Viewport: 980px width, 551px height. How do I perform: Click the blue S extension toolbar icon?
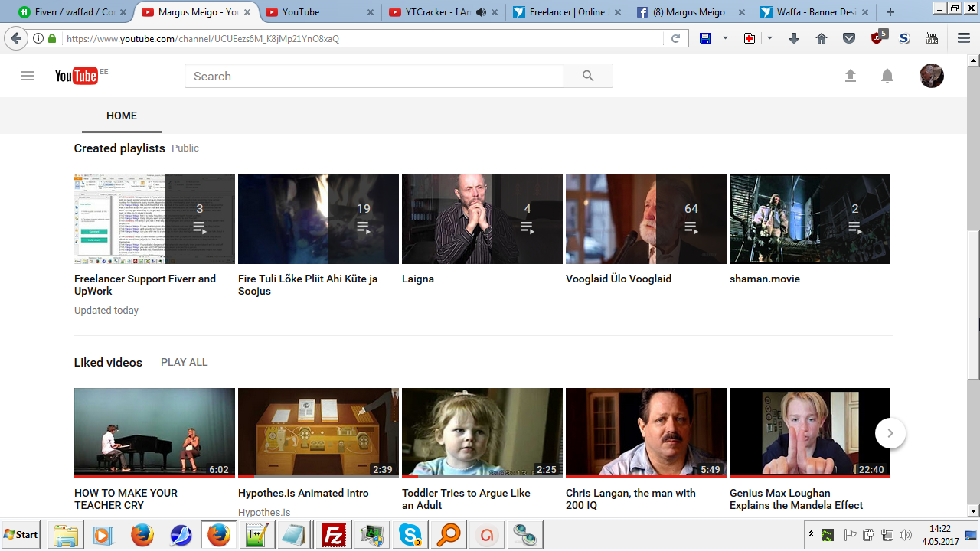tap(904, 38)
